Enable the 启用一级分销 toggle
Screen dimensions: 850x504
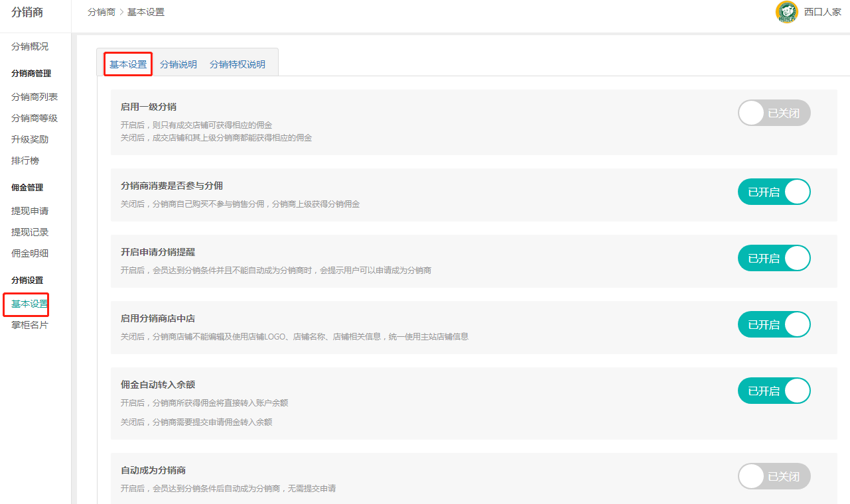tap(774, 113)
